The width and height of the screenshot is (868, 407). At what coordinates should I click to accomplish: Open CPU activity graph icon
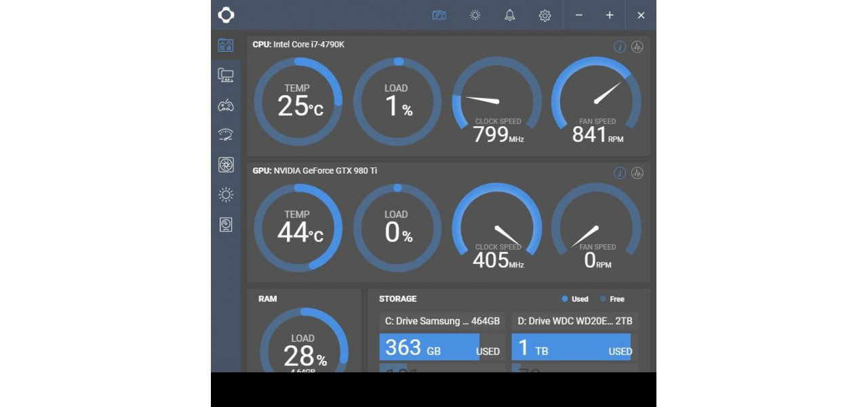click(x=637, y=47)
